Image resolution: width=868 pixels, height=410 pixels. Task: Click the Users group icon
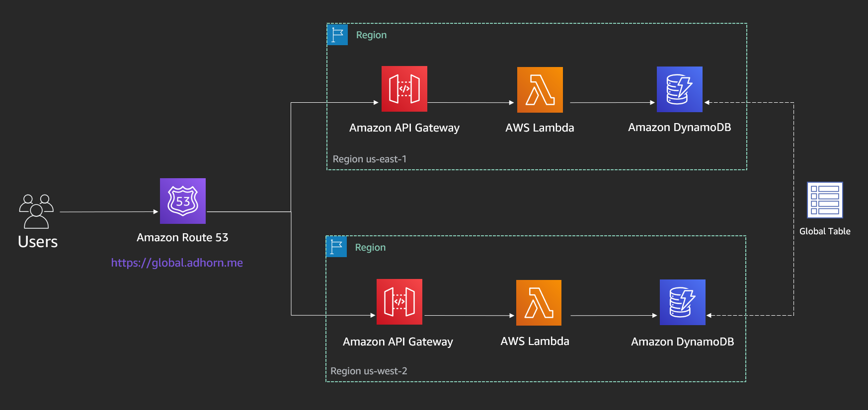pyautogui.click(x=36, y=211)
